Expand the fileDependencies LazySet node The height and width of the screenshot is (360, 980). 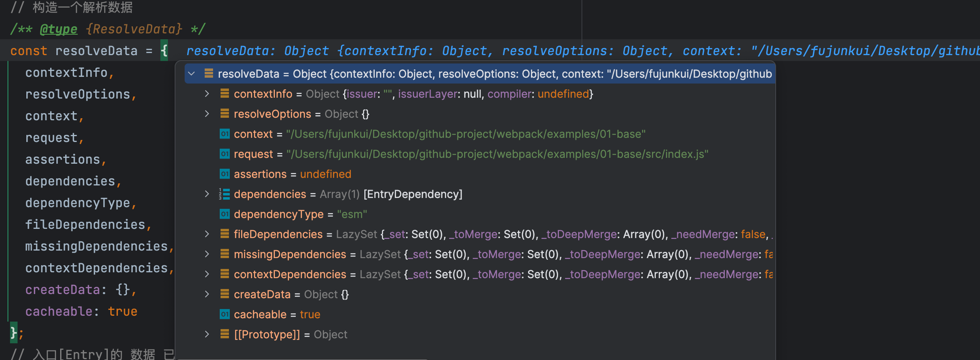point(207,234)
